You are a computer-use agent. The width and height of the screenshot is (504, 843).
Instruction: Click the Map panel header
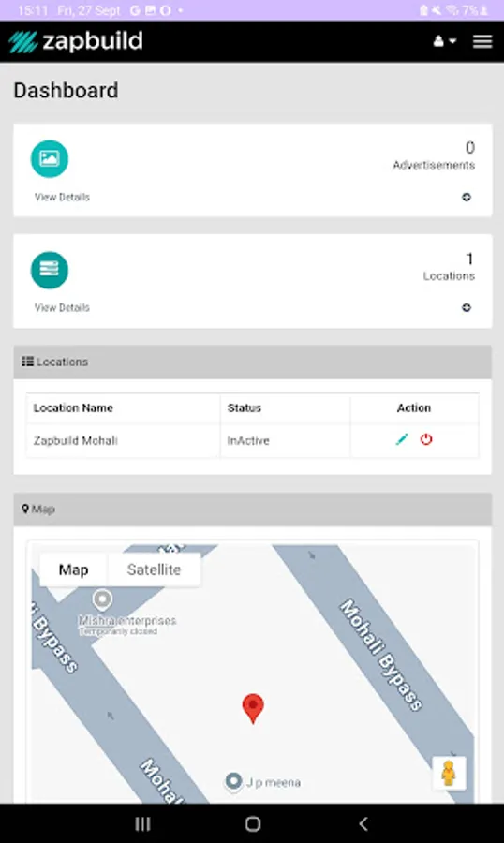click(252, 510)
